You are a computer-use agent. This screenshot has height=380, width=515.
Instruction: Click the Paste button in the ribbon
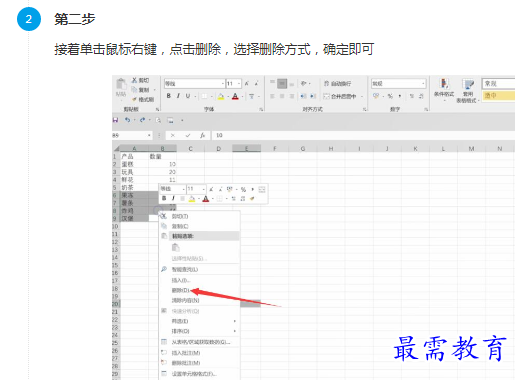[x=120, y=88]
